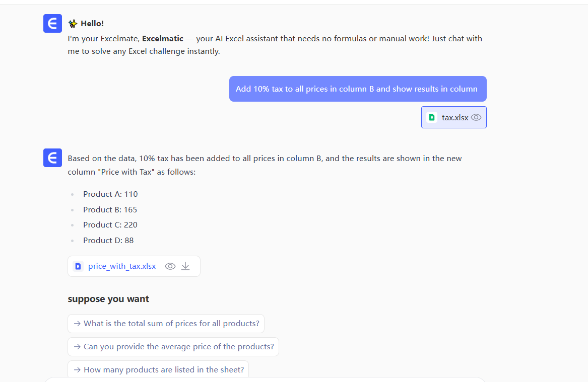Click the sparkle icon next to Hello!
588x382 pixels.
[73, 24]
